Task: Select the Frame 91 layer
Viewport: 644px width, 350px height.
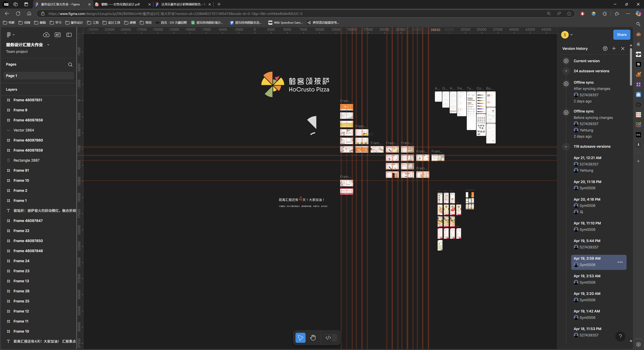Action: (39, 170)
